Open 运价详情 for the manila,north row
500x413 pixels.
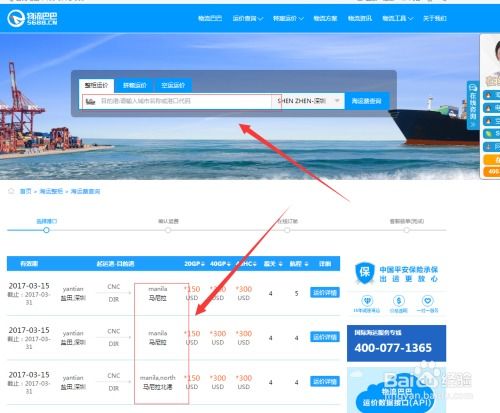coord(325,381)
